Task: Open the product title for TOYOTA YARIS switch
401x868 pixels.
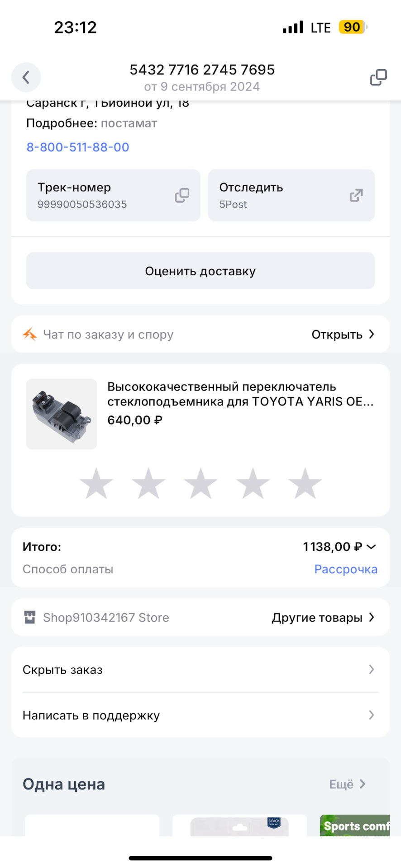Action: tap(240, 394)
